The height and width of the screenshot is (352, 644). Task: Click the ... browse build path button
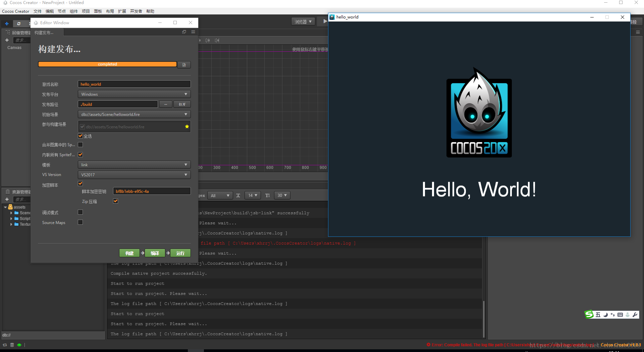click(x=166, y=104)
